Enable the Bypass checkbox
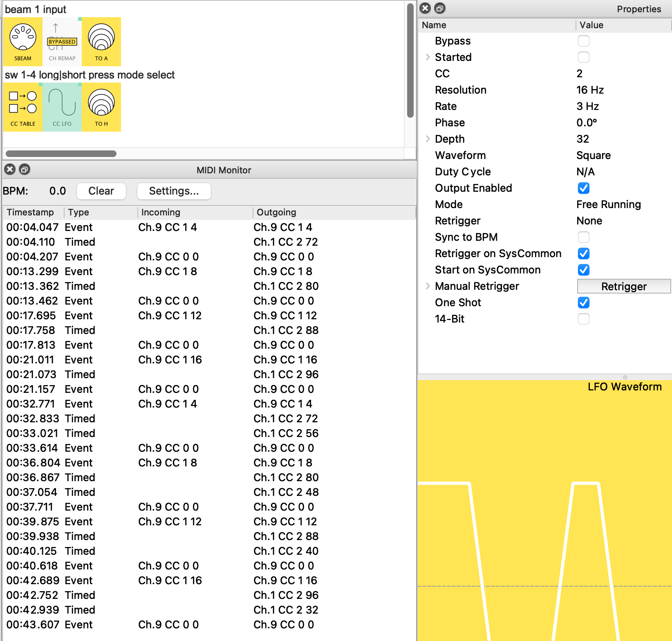This screenshot has width=672, height=641. (583, 41)
